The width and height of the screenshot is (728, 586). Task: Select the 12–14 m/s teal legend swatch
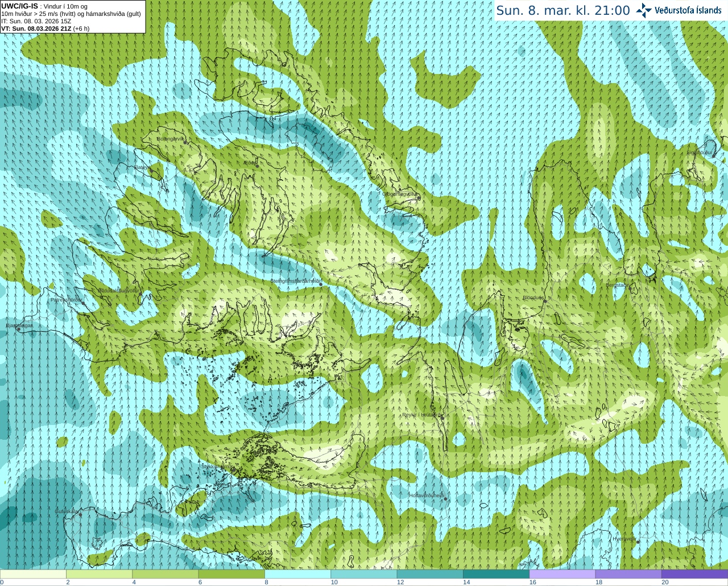point(430,574)
